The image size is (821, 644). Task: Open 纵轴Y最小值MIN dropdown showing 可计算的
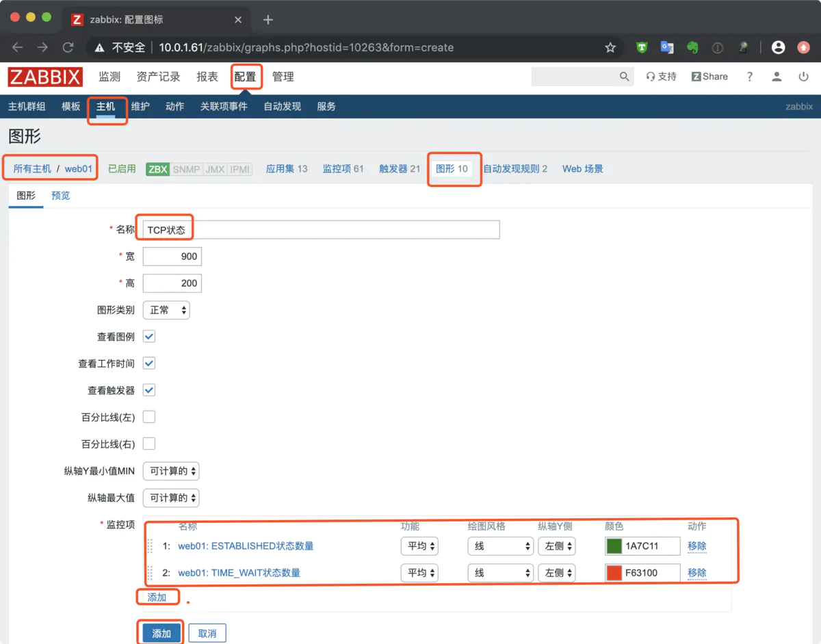point(171,471)
